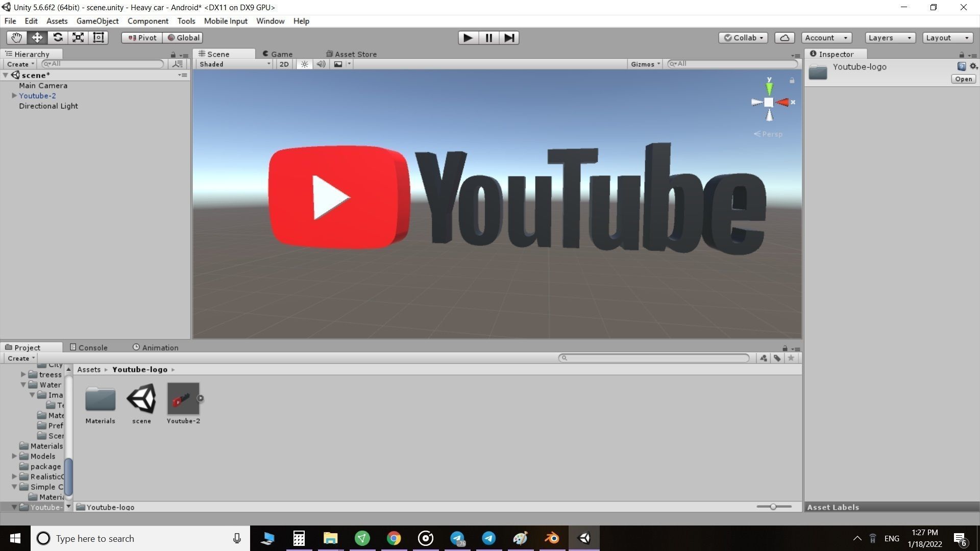Click the Scene view search field
The width and height of the screenshot is (980, 551).
[x=732, y=64]
